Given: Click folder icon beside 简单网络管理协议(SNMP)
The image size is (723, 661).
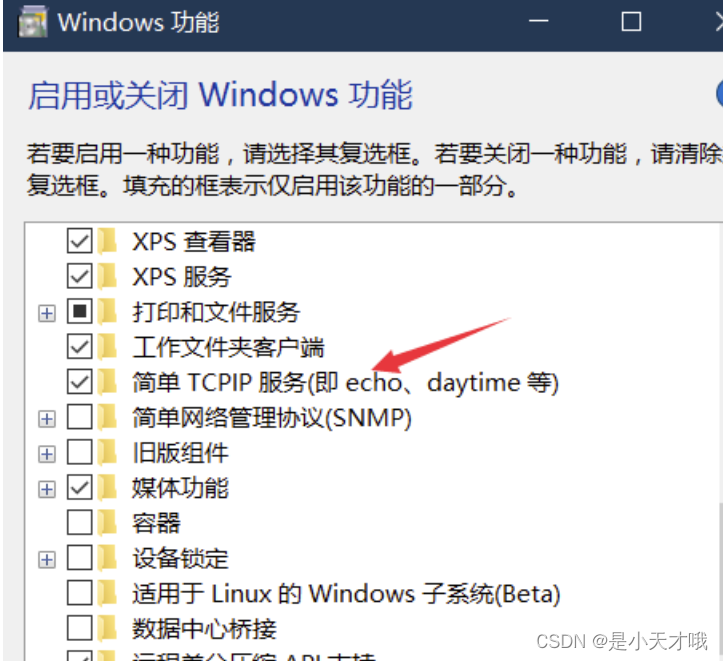Looking at the screenshot, I should coord(107,417).
